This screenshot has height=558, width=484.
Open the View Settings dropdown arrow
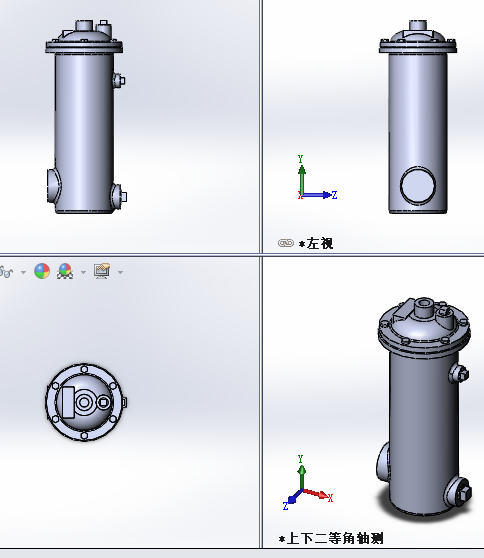pos(120,272)
